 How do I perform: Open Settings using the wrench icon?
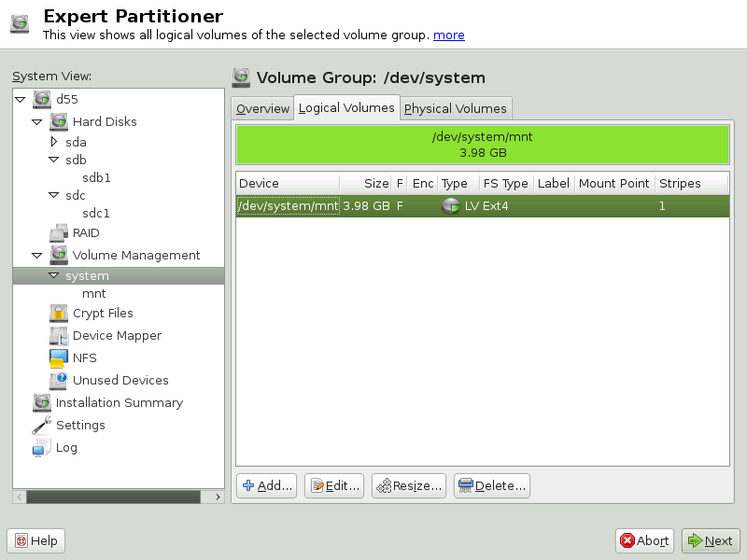41,425
